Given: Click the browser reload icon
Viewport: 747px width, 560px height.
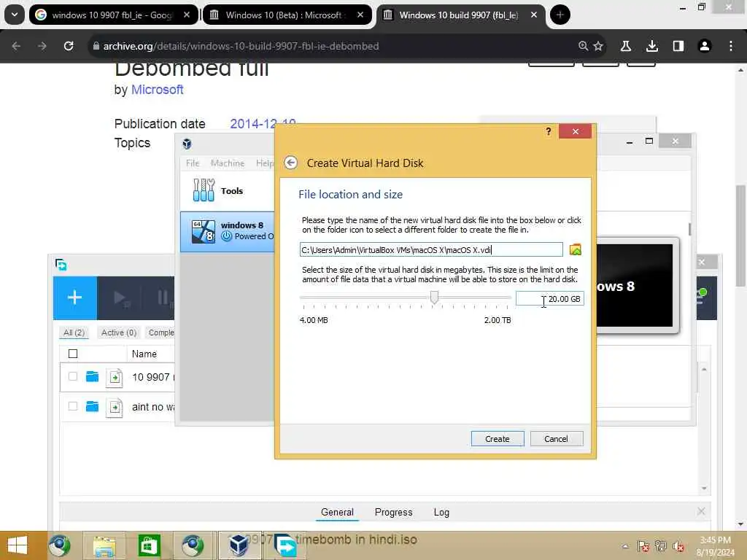Looking at the screenshot, I should (69, 46).
